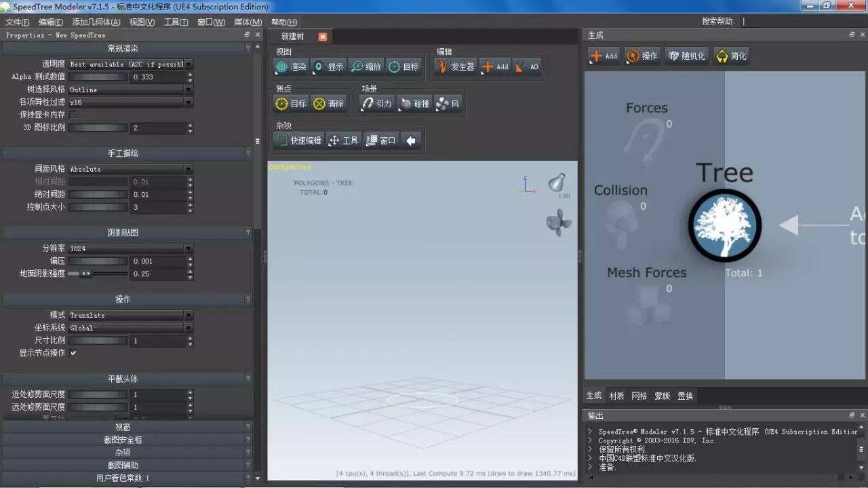The height and width of the screenshot is (488, 868).
Task: Click the XYZ axis gizmo in viewport
Action: pyautogui.click(x=526, y=185)
